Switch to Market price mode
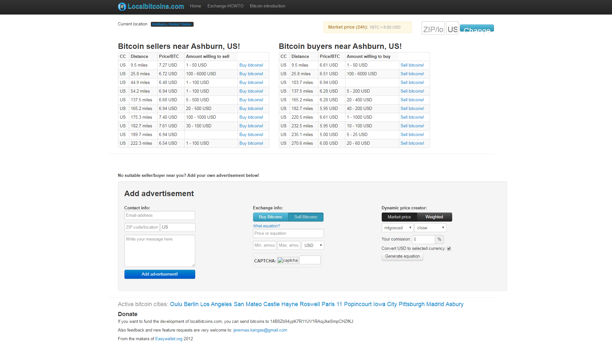Screen dimensions: 612x364 pyautogui.click(x=399, y=217)
